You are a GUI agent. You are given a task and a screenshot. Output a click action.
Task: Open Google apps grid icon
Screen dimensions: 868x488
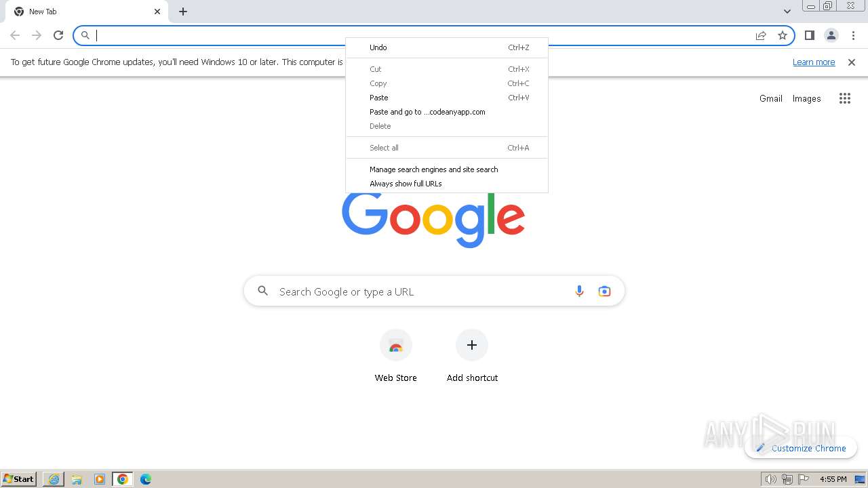(844, 98)
